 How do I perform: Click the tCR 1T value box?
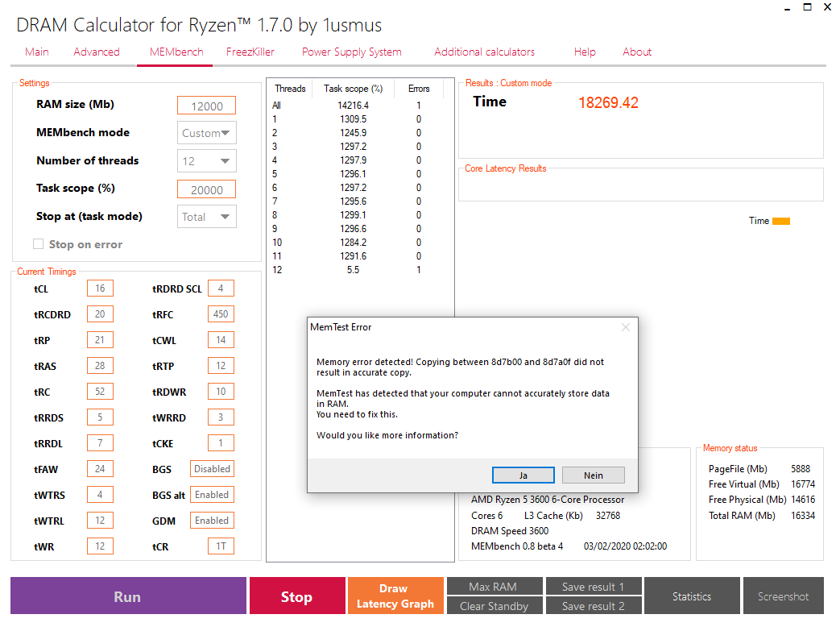click(x=221, y=546)
